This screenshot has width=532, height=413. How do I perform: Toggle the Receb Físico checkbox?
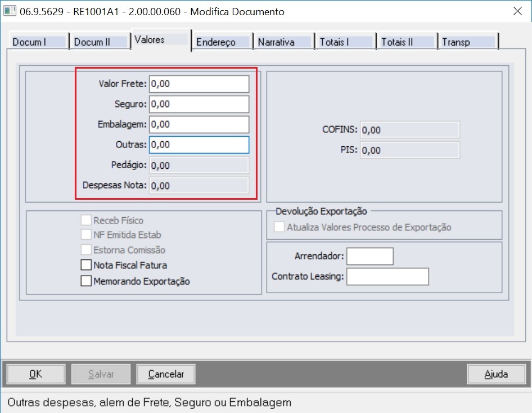[x=86, y=220]
